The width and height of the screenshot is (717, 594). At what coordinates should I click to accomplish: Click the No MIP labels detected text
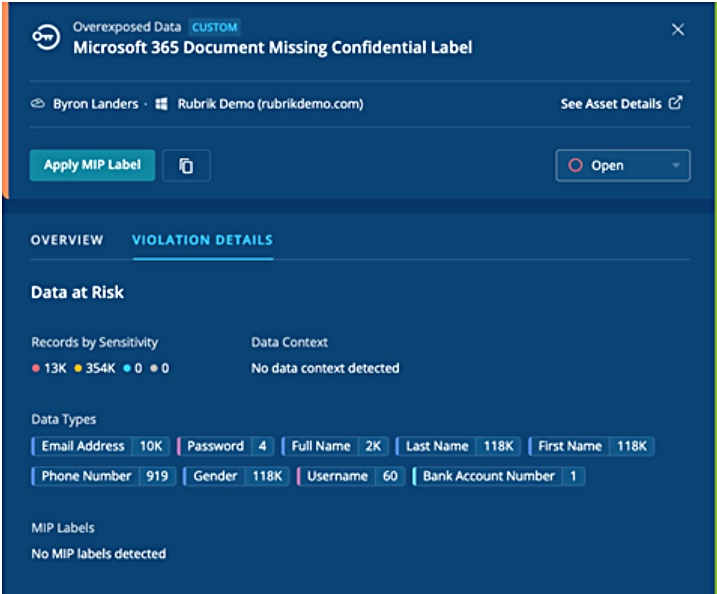pos(99,554)
